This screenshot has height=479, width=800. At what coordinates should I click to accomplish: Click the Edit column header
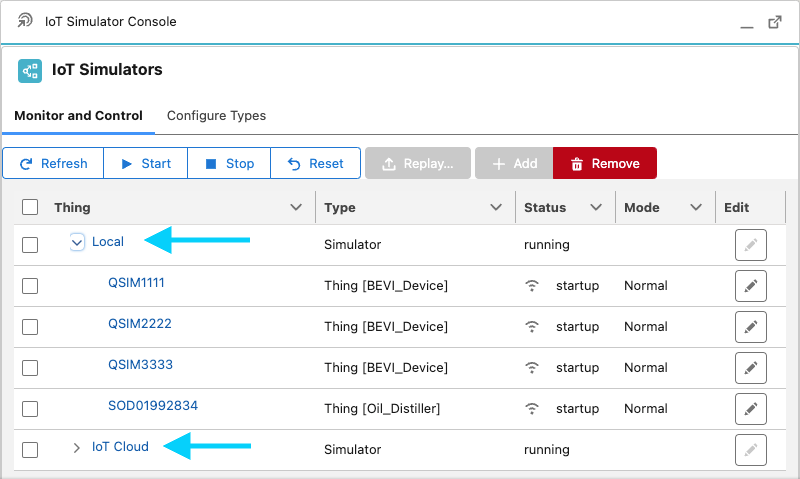(736, 207)
